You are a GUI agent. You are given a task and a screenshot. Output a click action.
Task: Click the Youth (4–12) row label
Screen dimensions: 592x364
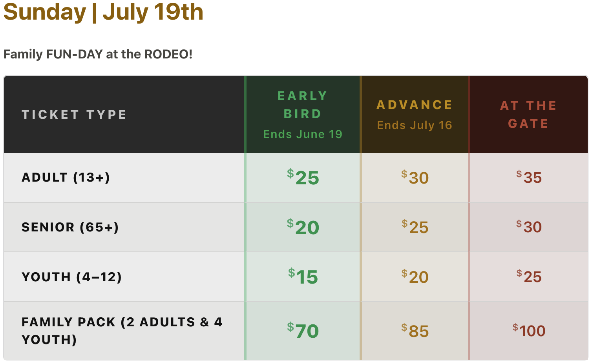pyautogui.click(x=71, y=277)
